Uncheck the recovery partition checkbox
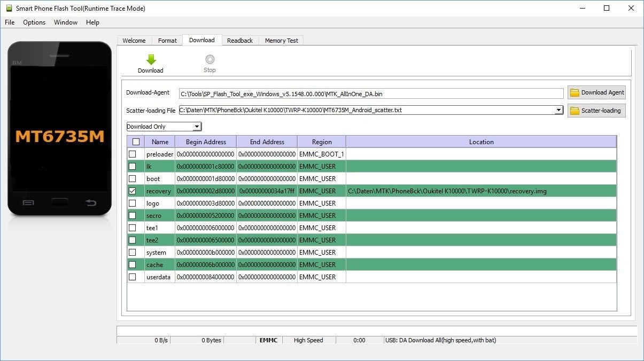Screen dimensions: 644x361 tap(133, 191)
